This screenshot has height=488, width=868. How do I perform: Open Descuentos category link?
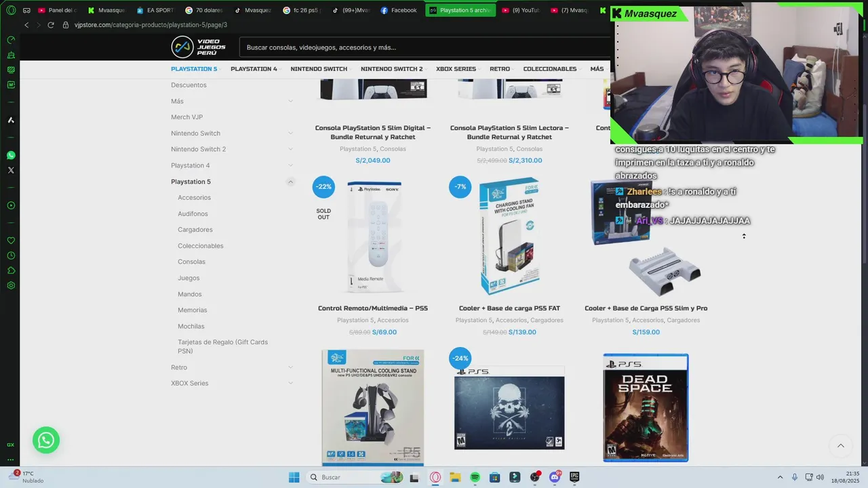(x=189, y=85)
